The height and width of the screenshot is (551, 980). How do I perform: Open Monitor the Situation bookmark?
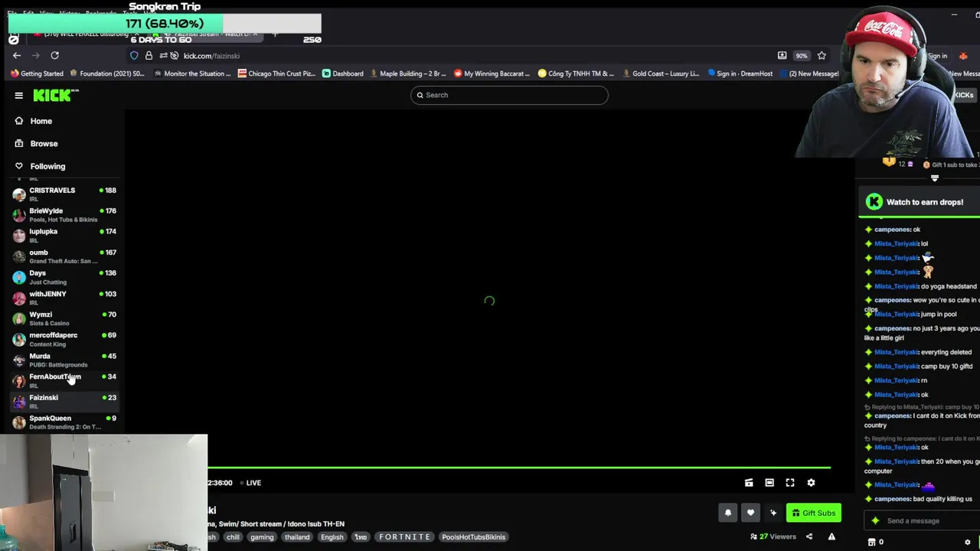(x=192, y=73)
